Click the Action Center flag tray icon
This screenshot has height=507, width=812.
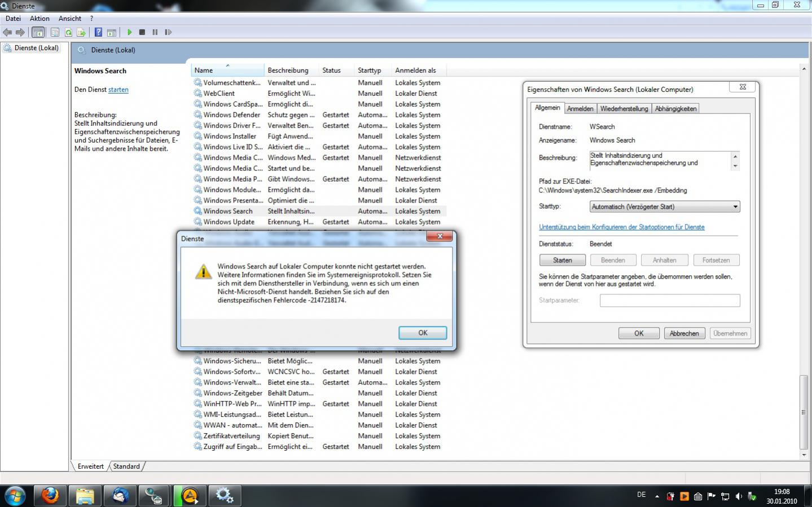(712, 496)
